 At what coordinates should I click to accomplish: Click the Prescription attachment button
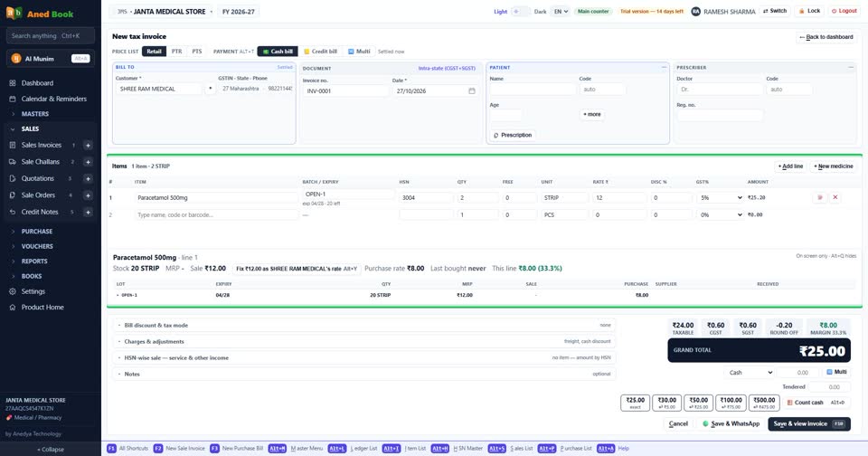[513, 135]
